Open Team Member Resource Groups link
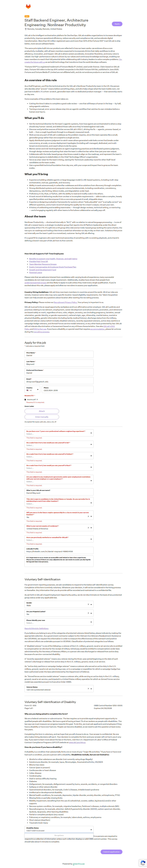 point(43,264)
